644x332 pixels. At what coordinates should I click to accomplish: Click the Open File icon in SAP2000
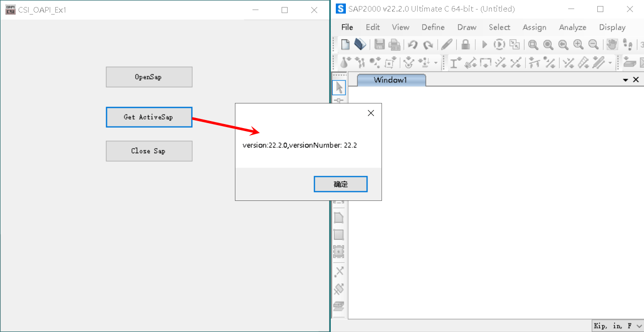(x=360, y=45)
